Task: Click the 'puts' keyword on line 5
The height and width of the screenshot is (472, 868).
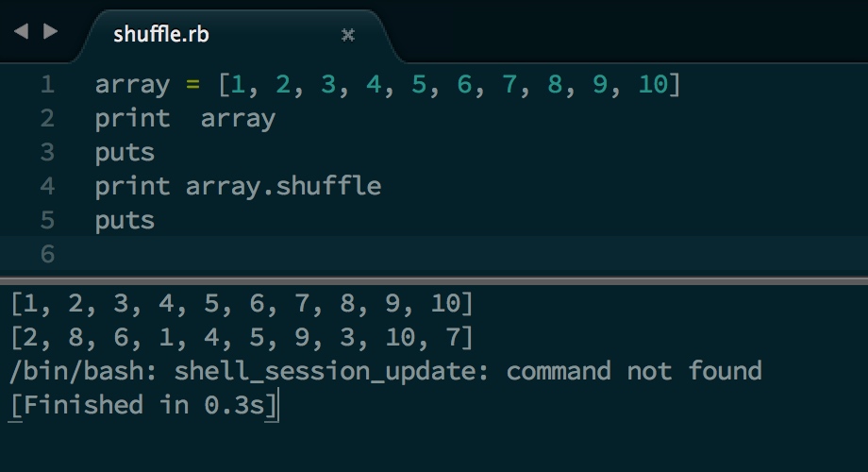Action: tap(125, 221)
